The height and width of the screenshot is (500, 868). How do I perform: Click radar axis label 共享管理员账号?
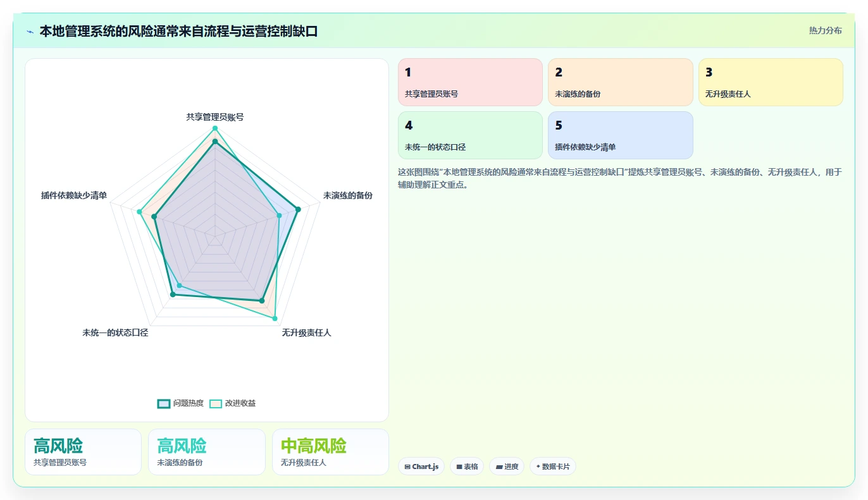coord(215,117)
